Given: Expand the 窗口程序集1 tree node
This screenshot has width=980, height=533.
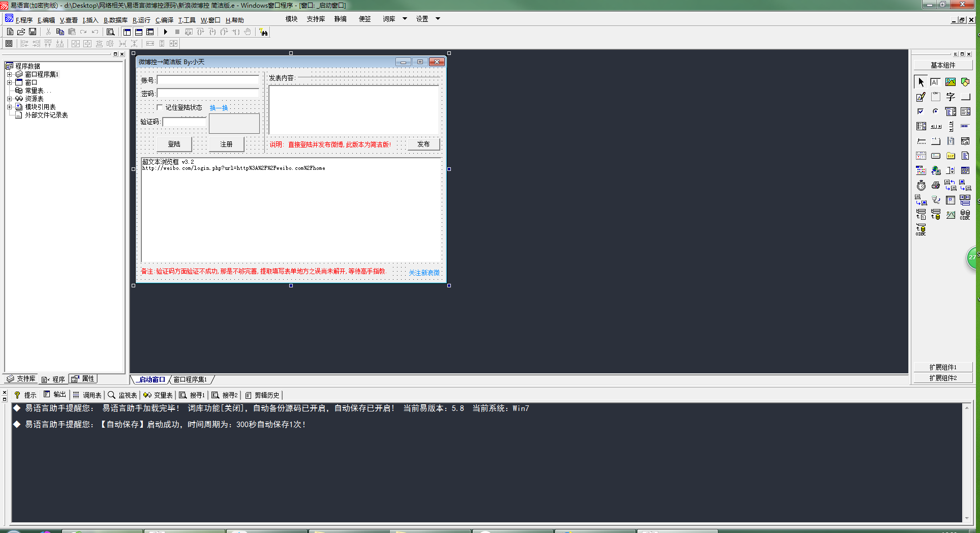Looking at the screenshot, I should pyautogui.click(x=9, y=74).
